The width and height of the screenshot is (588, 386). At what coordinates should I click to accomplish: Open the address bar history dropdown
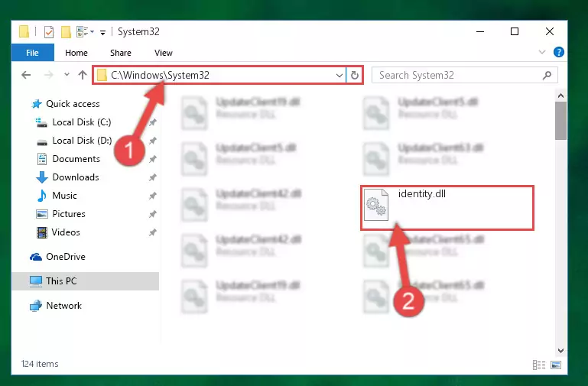pyautogui.click(x=339, y=76)
